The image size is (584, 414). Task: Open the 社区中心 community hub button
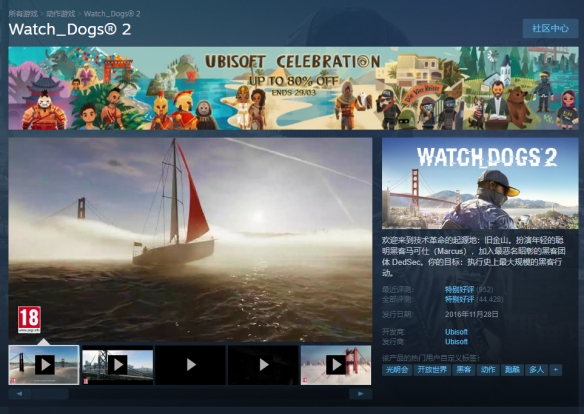(550, 28)
